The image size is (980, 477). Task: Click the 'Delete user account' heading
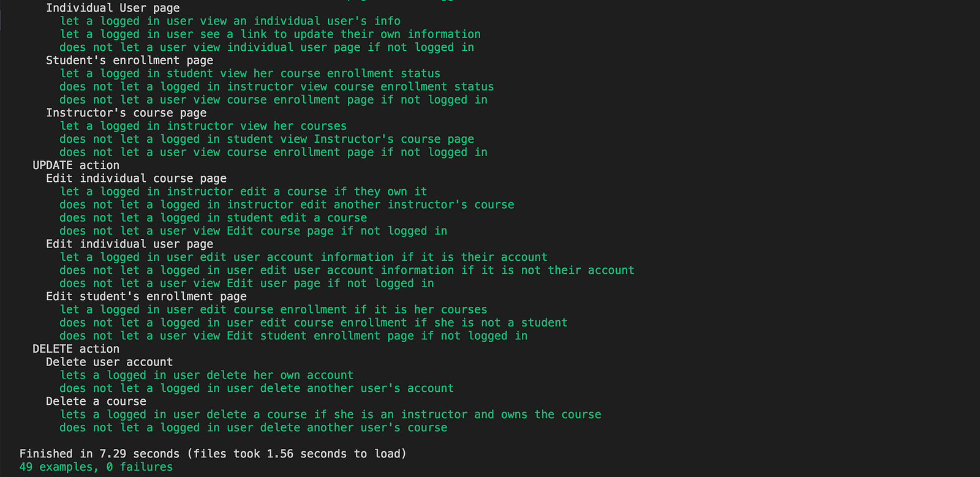click(x=109, y=362)
